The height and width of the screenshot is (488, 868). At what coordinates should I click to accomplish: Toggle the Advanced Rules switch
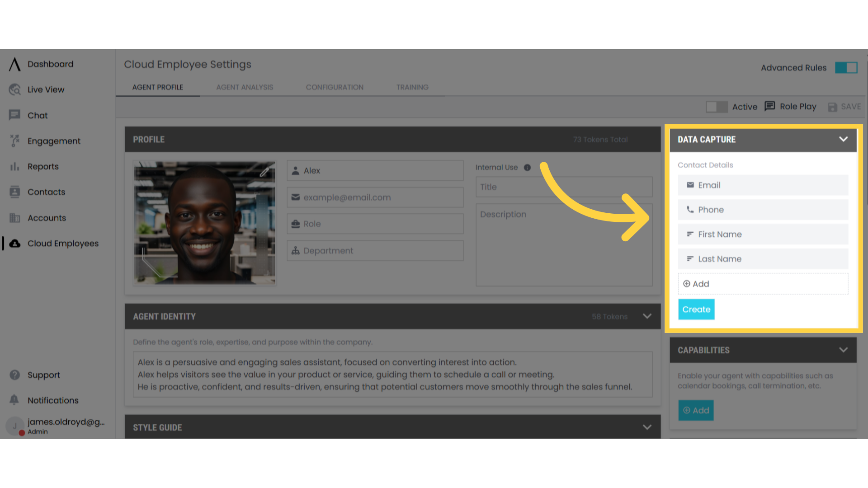846,68
